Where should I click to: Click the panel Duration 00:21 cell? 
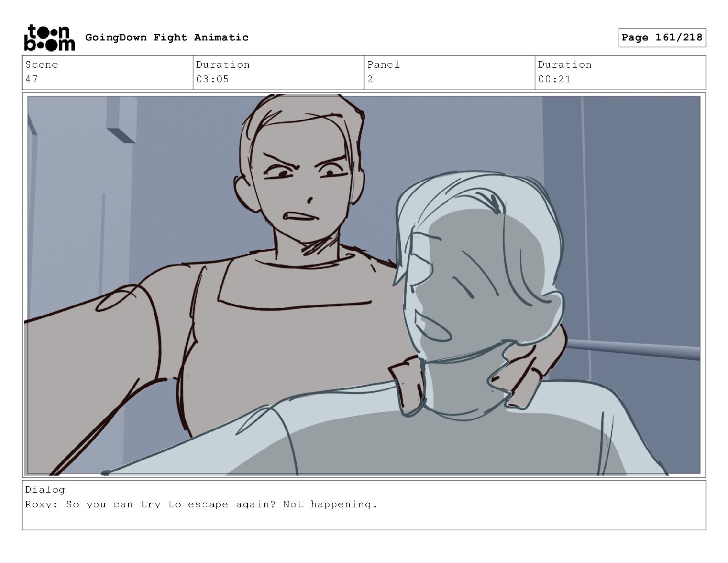tap(620, 73)
